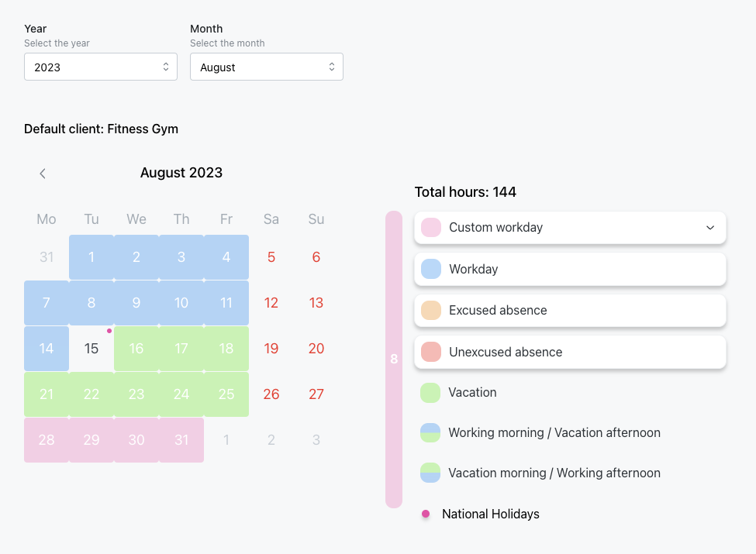
Task: Click the Excused absence legend icon
Action: (x=430, y=309)
